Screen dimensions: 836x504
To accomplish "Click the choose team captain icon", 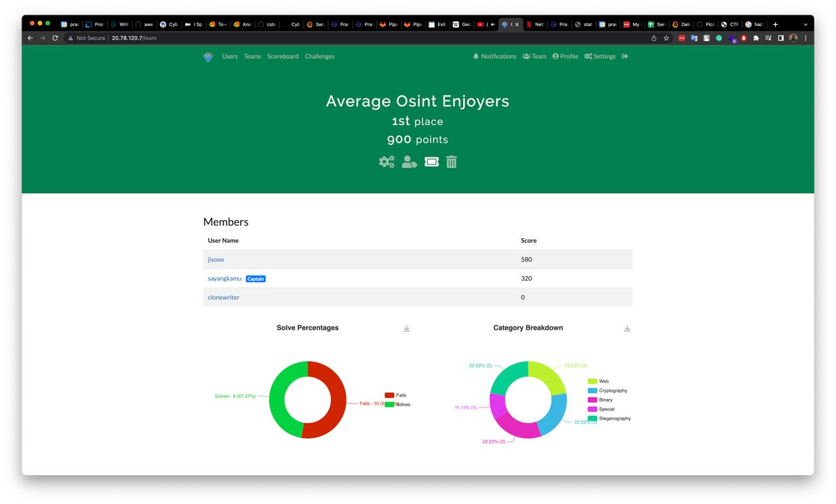I will [409, 162].
